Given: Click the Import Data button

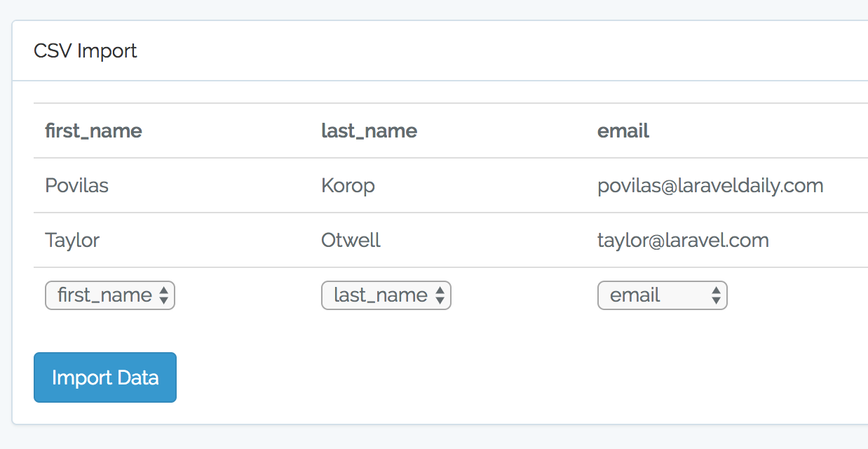Looking at the screenshot, I should point(105,377).
